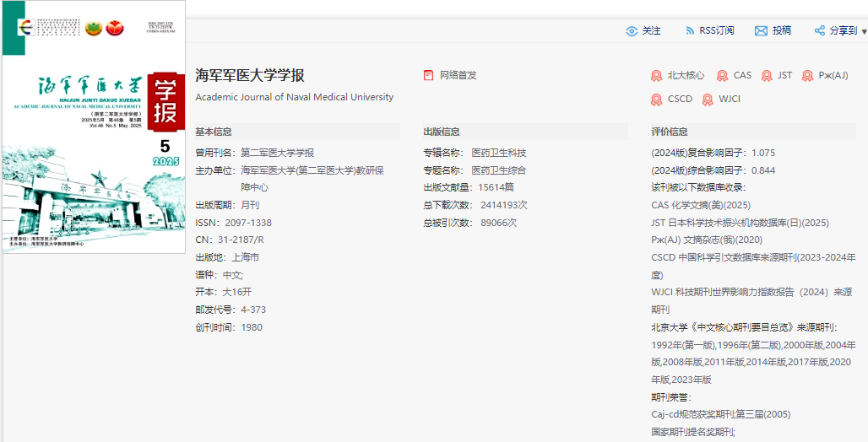Image resolution: width=868 pixels, height=442 pixels.
Task: Click the JST 日本科学技术振兴机构数据库 entry
Action: [741, 223]
